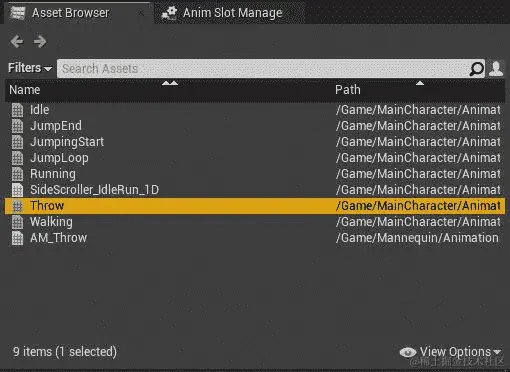Select the highlighted Throw animation row
510x372 pixels.
[x=255, y=206]
